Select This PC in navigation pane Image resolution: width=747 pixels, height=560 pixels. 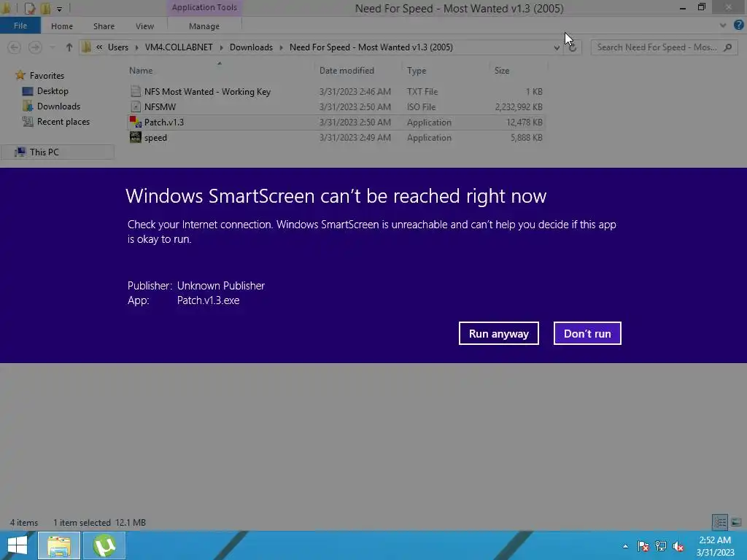[44, 152]
